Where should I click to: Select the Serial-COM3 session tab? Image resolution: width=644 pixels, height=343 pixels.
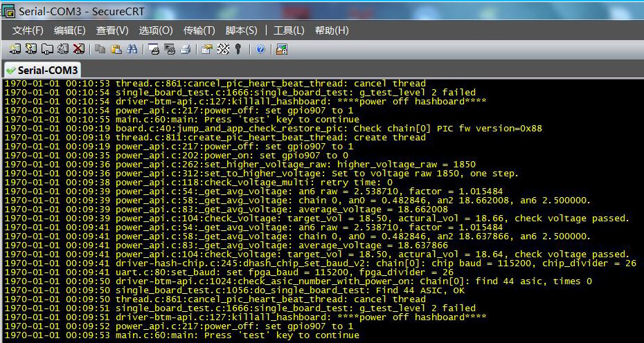[42, 70]
